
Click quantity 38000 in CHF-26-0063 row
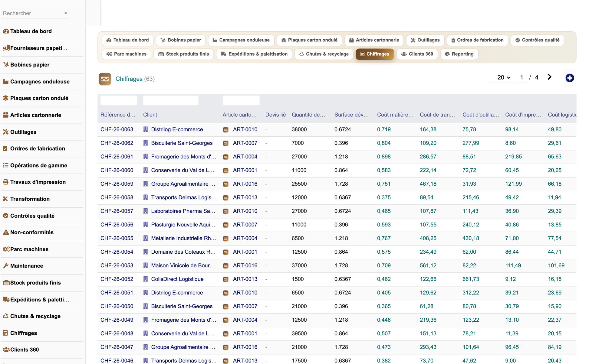(x=299, y=130)
